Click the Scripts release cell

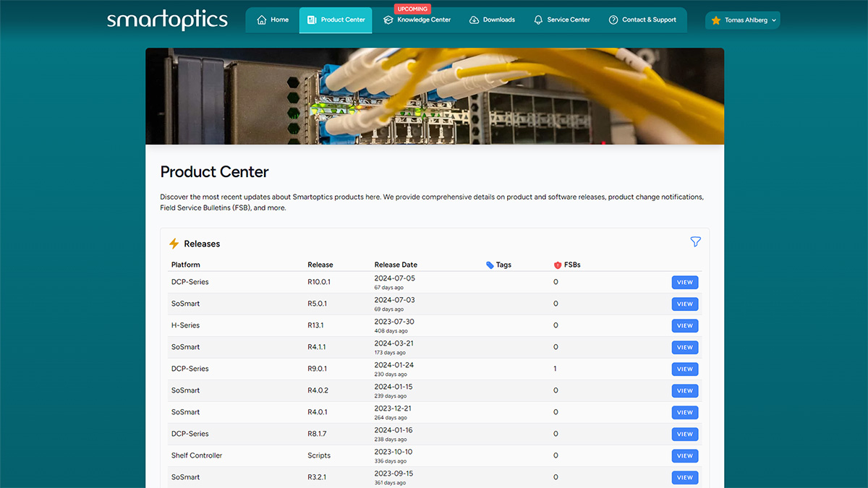319,455
